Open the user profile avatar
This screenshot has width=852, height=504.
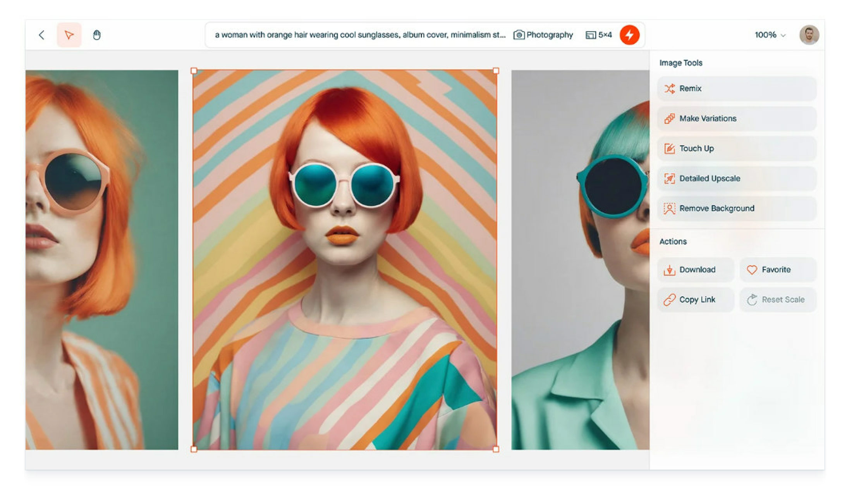click(809, 35)
